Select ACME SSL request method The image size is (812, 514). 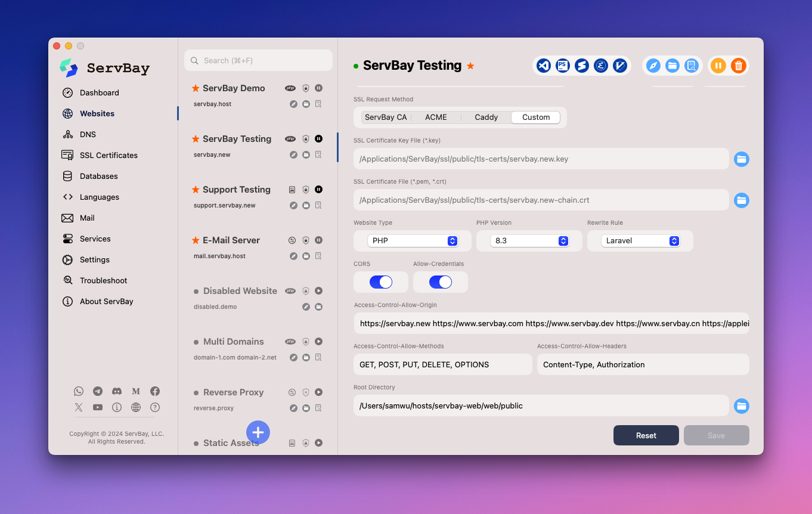(436, 117)
